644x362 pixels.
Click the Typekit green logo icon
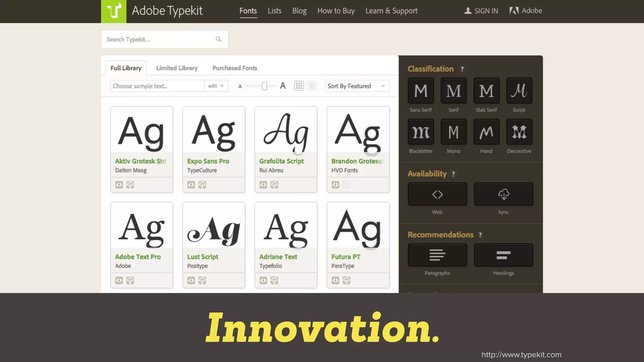114,11
